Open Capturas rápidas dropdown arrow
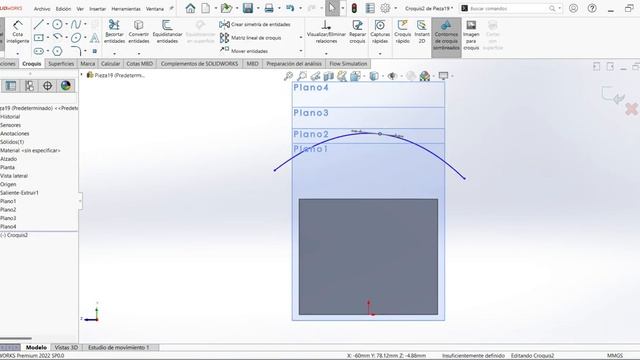 click(x=380, y=54)
